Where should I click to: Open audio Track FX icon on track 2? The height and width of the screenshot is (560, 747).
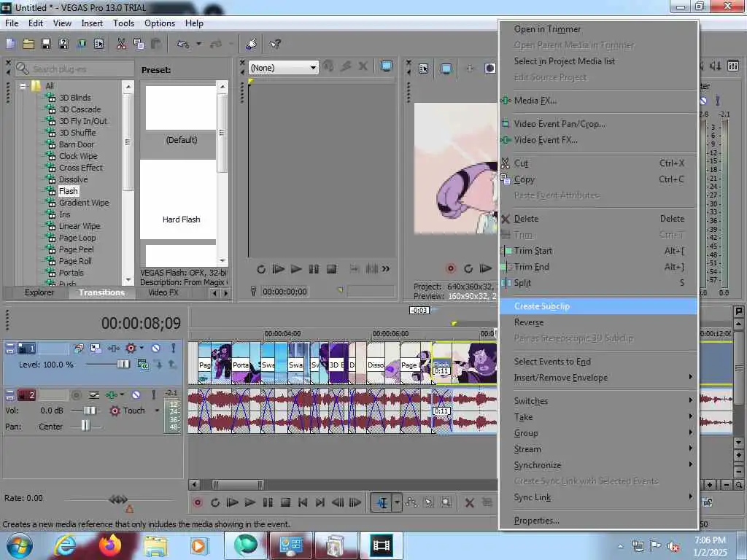(x=112, y=394)
